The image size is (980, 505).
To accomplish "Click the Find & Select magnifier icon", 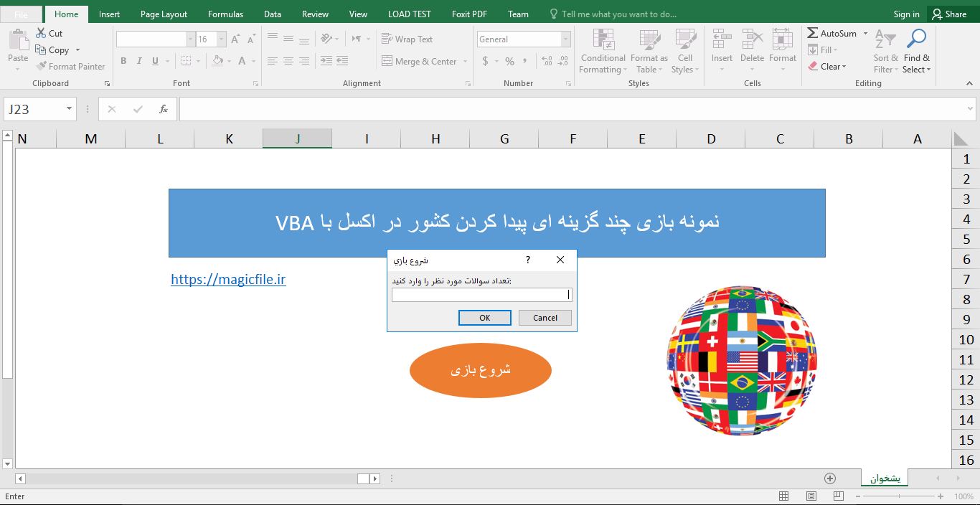I will click(x=916, y=39).
